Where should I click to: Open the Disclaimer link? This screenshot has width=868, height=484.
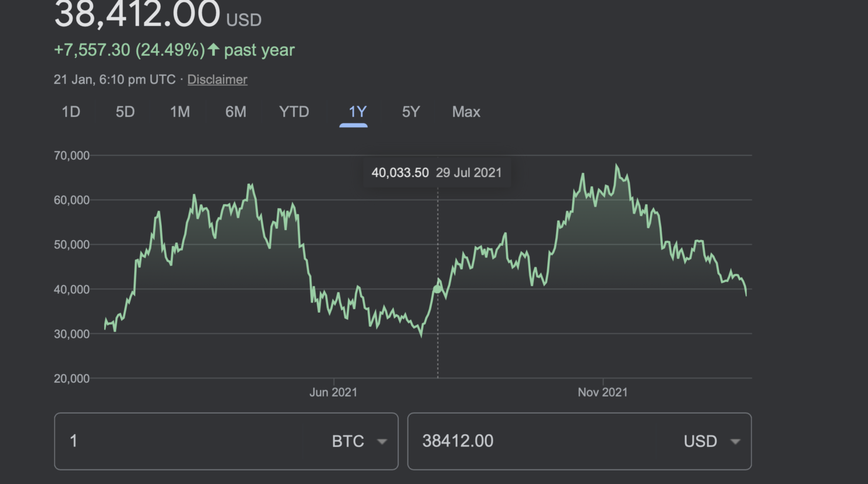click(x=217, y=79)
